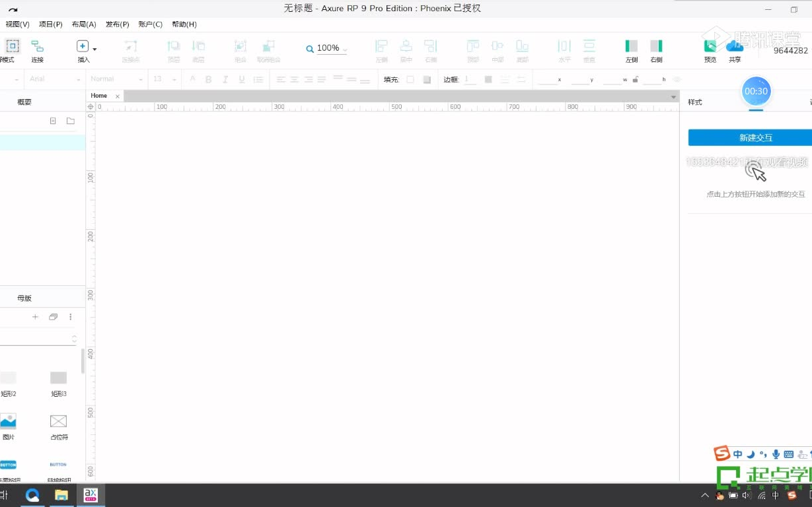Open the 项目(P) menu
This screenshot has width=812, height=507.
tap(50, 24)
